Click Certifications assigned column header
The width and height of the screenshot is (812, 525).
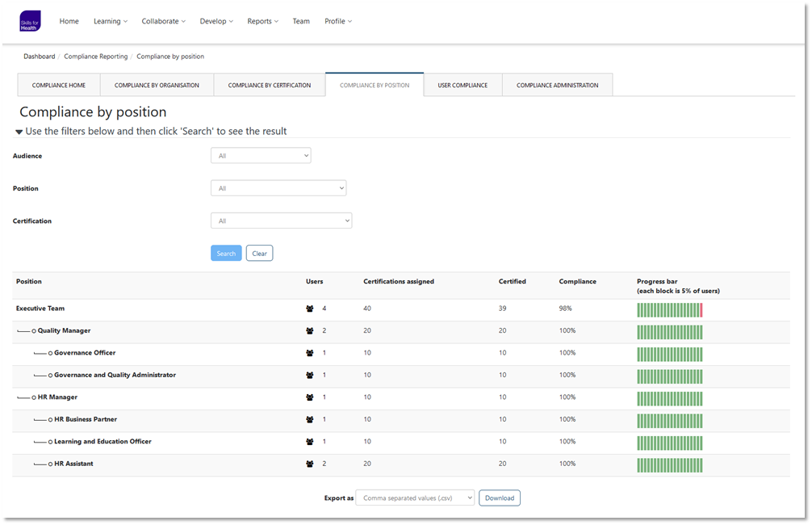(x=399, y=281)
